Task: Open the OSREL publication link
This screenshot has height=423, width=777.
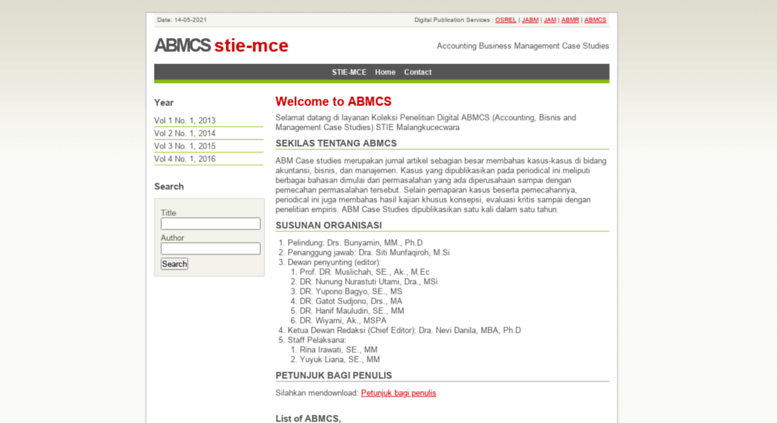Action: click(505, 20)
